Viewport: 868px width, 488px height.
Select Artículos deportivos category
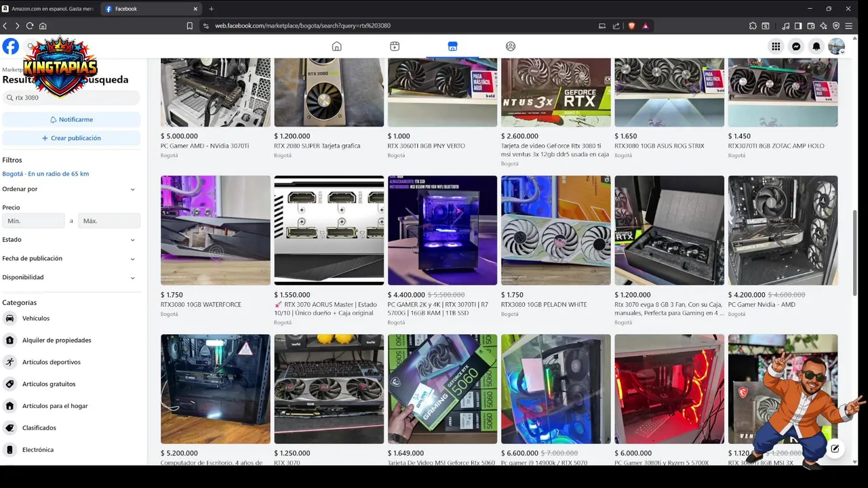click(x=71, y=362)
